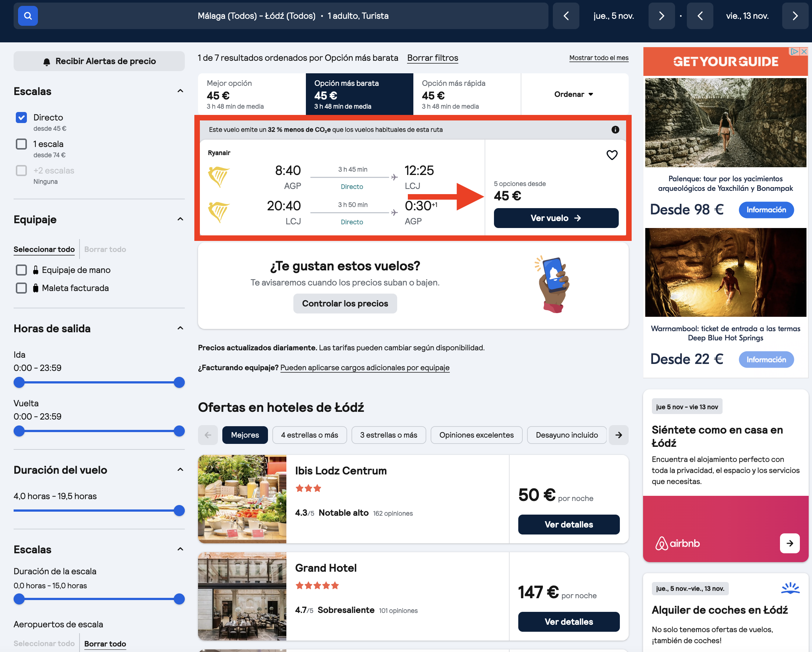This screenshot has width=812, height=652.
Task: Open the Ordenar sort dropdown
Action: [574, 94]
